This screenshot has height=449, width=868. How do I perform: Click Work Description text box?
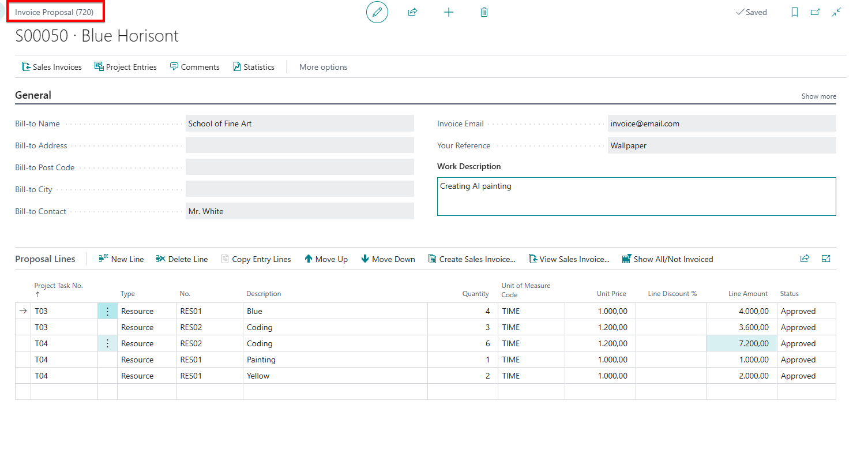637,196
